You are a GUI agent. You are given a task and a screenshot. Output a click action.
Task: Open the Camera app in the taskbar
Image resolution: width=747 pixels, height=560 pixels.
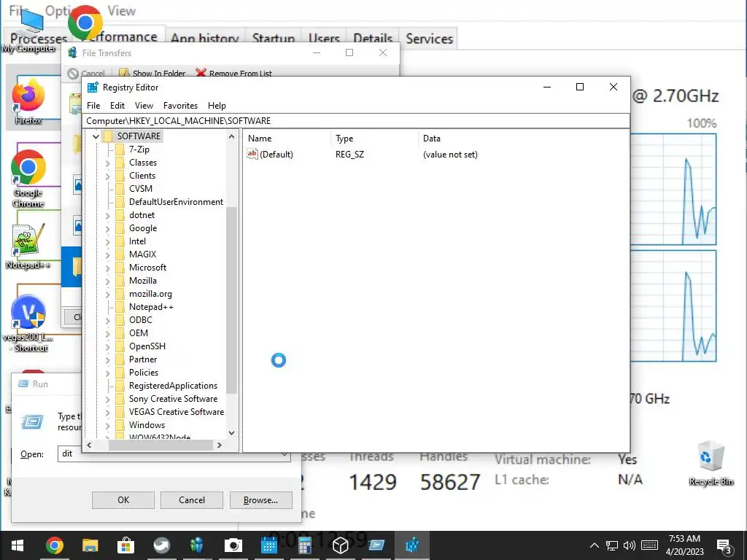[233, 545]
